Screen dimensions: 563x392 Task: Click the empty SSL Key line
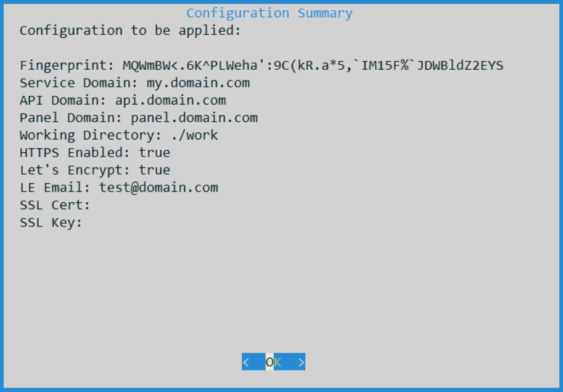[x=51, y=223]
